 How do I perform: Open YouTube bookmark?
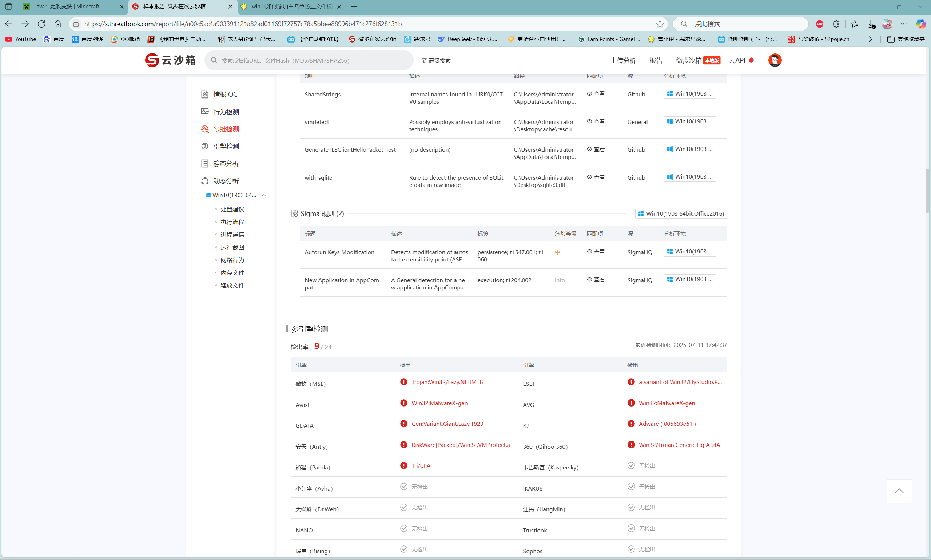tap(21, 39)
